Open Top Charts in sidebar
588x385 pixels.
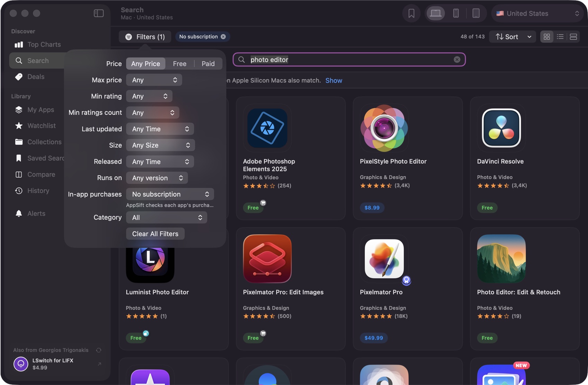point(38,44)
